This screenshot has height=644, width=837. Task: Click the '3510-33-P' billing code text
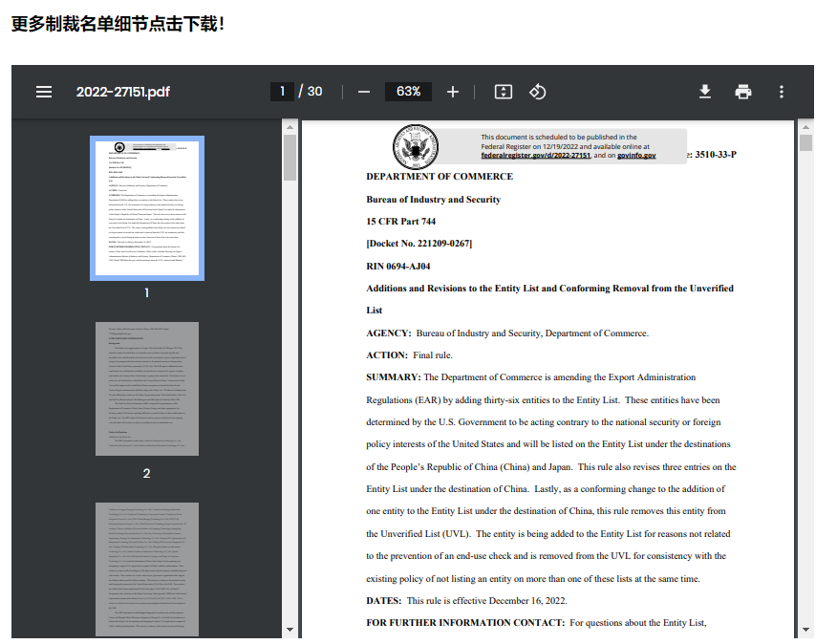coord(716,155)
